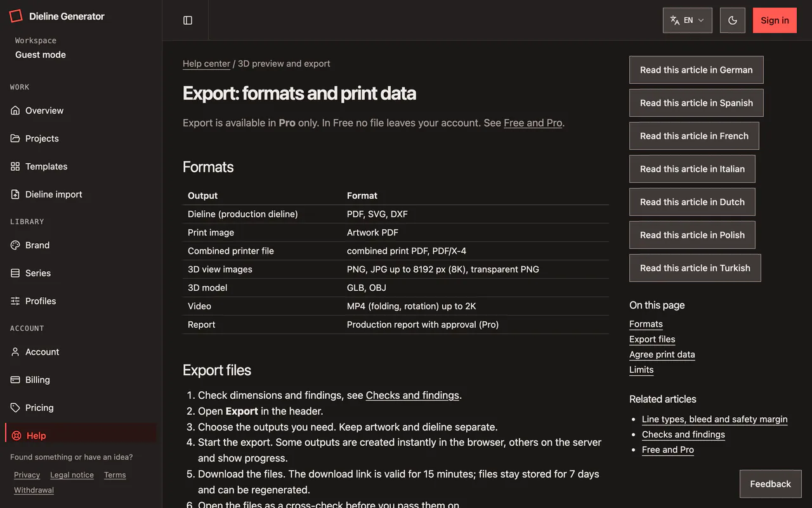Screen dimensions: 812x508
Task: Click the Projects folder icon
Action: click(x=15, y=138)
